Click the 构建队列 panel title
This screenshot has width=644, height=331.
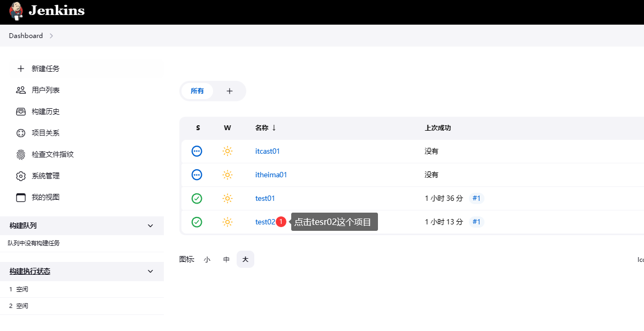[x=23, y=225]
